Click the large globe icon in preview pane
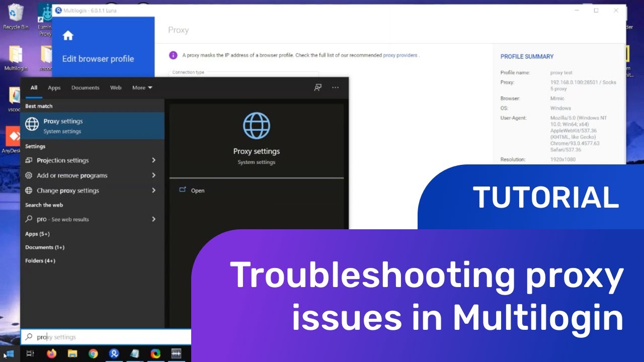Image resolution: width=644 pixels, height=362 pixels. (257, 126)
